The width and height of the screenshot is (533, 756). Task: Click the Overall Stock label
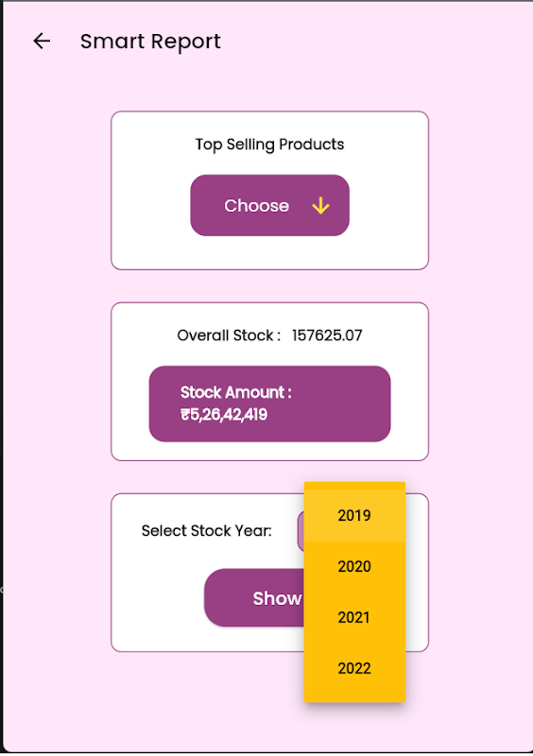tap(229, 335)
